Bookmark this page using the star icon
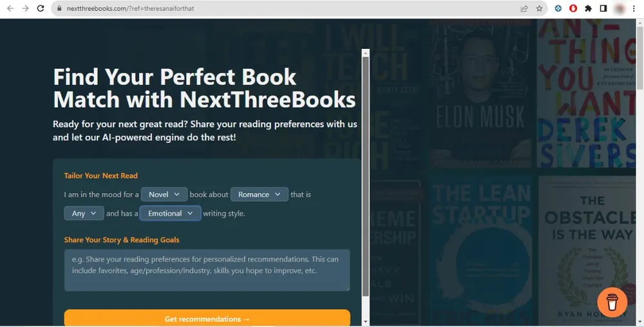This screenshot has height=327, width=644. (540, 9)
